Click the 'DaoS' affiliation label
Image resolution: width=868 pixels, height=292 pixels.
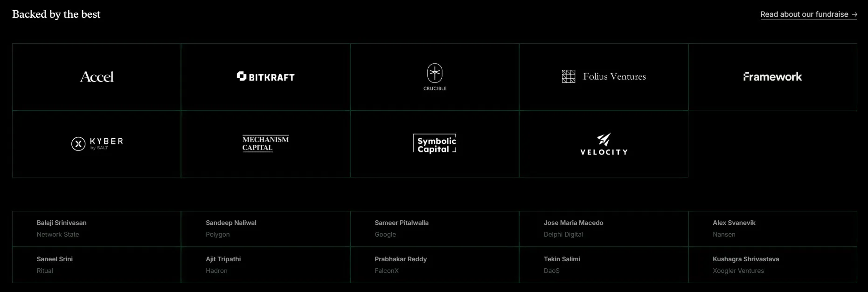tap(552, 271)
